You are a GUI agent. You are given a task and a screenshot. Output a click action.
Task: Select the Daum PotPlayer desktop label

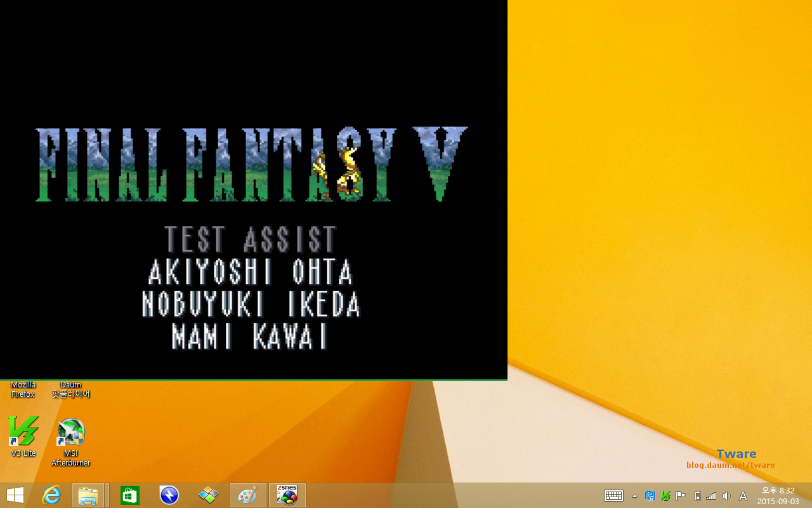[x=71, y=389]
